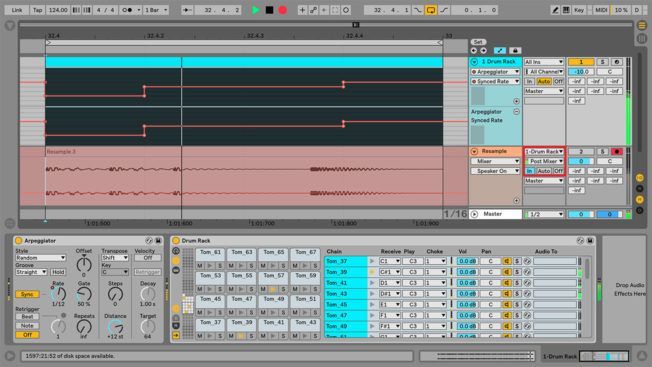The height and width of the screenshot is (367, 652).
Task: Remove the Arpeggiator Synced Rate automation lane
Action: click(x=516, y=112)
